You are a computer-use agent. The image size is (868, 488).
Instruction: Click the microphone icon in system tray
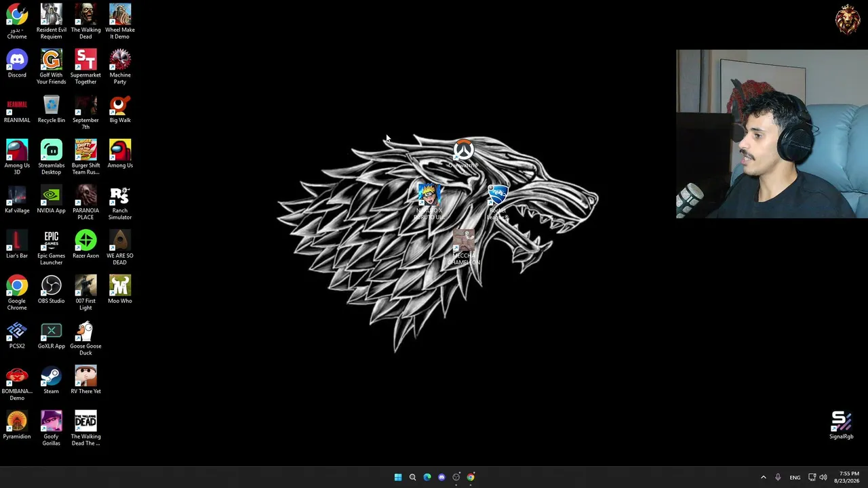coord(778,477)
